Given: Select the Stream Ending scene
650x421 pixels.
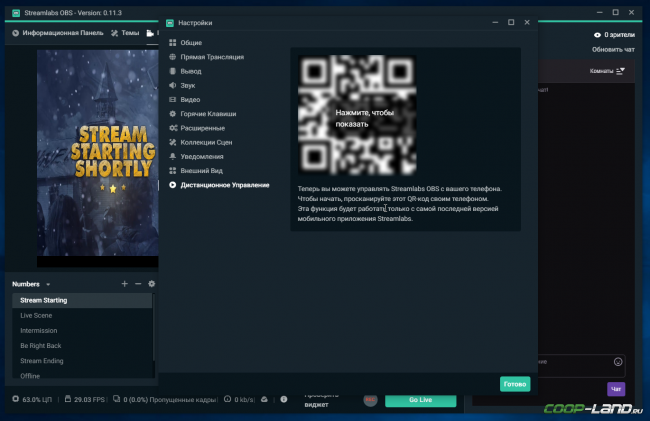Looking at the screenshot, I should [x=82, y=361].
